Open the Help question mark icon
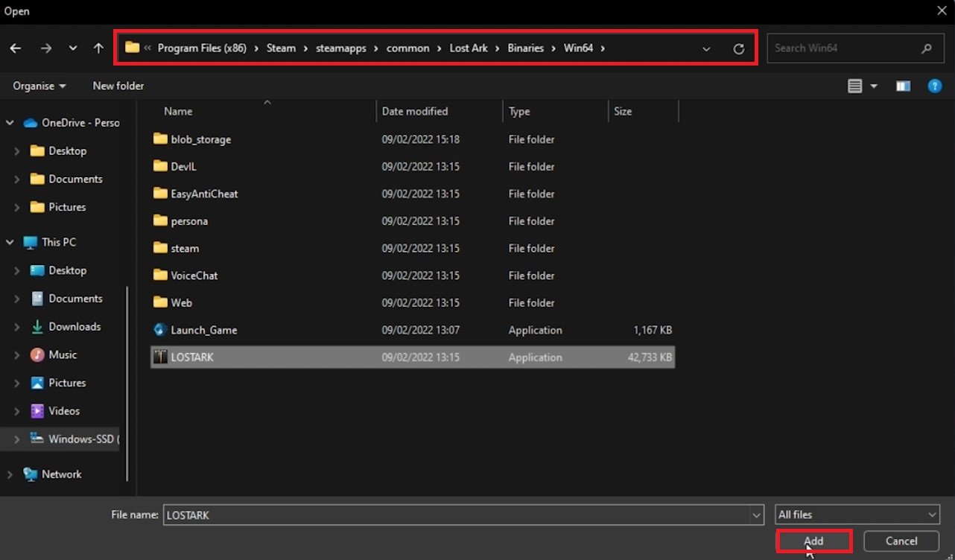955x560 pixels. click(934, 86)
